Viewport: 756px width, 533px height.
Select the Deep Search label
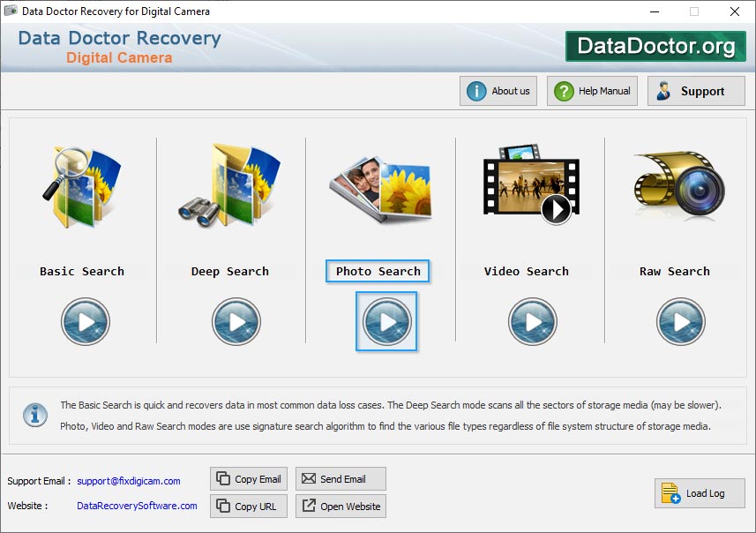pyautogui.click(x=230, y=271)
